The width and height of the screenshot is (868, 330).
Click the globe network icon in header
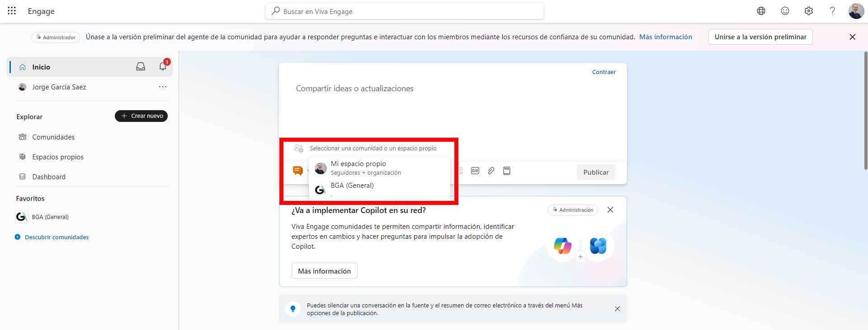pos(761,11)
